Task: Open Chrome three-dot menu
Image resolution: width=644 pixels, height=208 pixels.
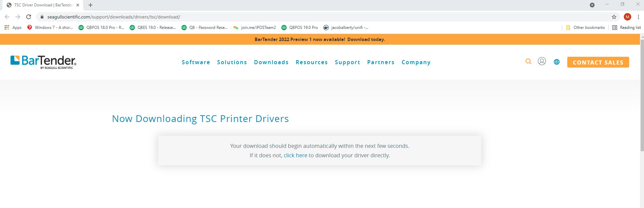Action: pyautogui.click(x=638, y=17)
